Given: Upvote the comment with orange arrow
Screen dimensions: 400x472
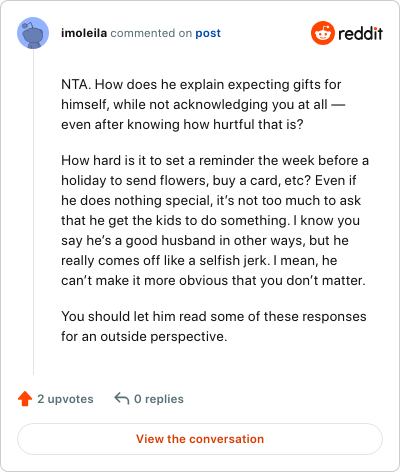Looking at the screenshot, I should [25, 399].
